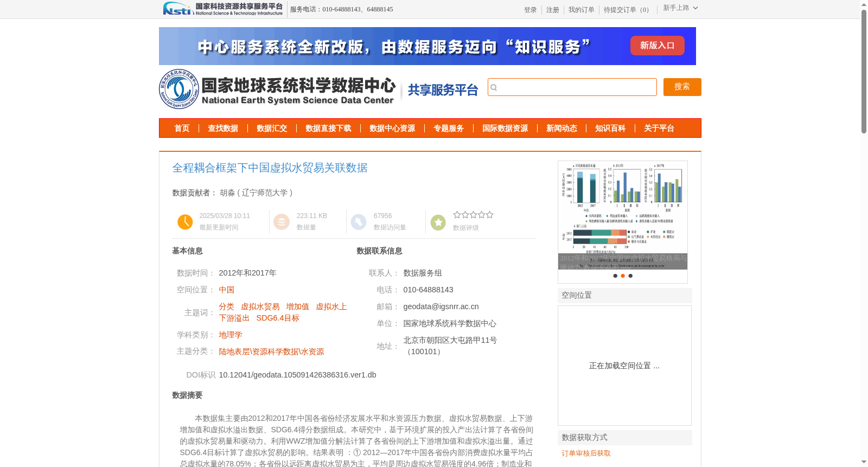Click the 新版入口 banner button
This screenshot has width=868, height=467.
tap(657, 46)
